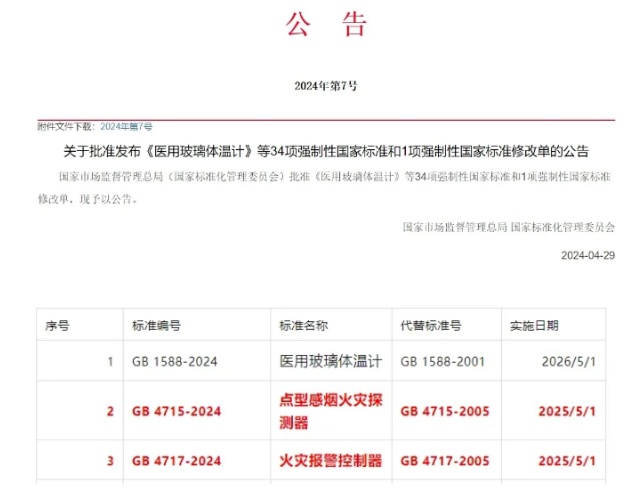Click the 国家市场监督管理总局 signature line
Screen dimensions: 636x489
point(508,227)
